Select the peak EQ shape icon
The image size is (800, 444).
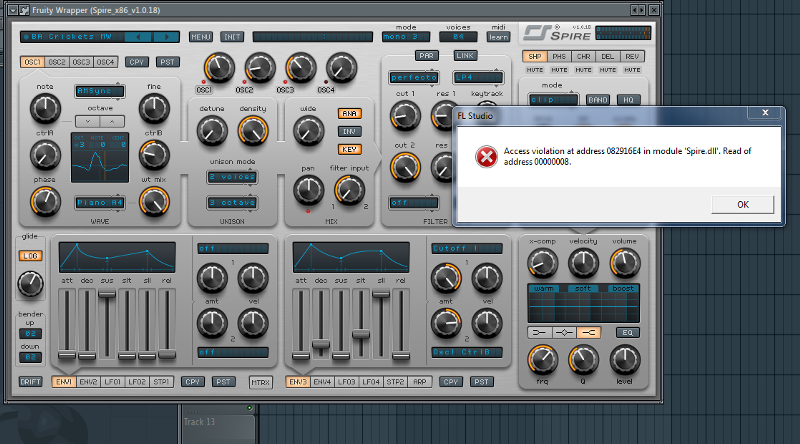point(564,333)
